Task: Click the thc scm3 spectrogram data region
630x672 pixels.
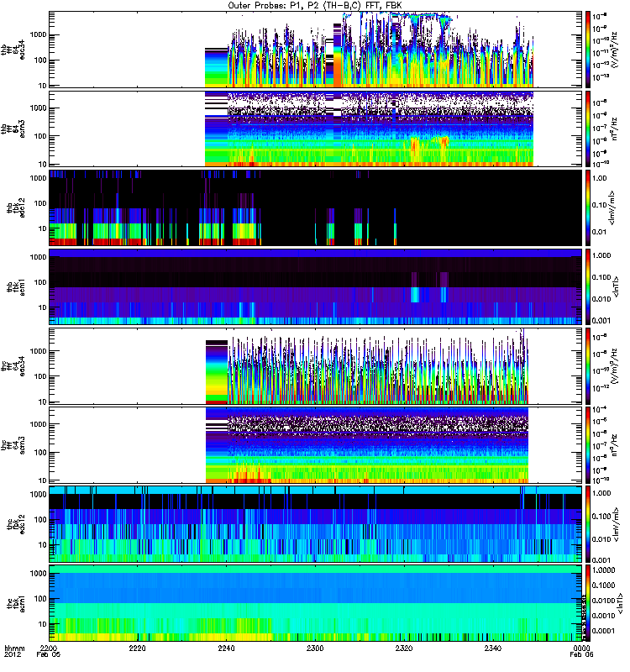Action: [x=367, y=445]
